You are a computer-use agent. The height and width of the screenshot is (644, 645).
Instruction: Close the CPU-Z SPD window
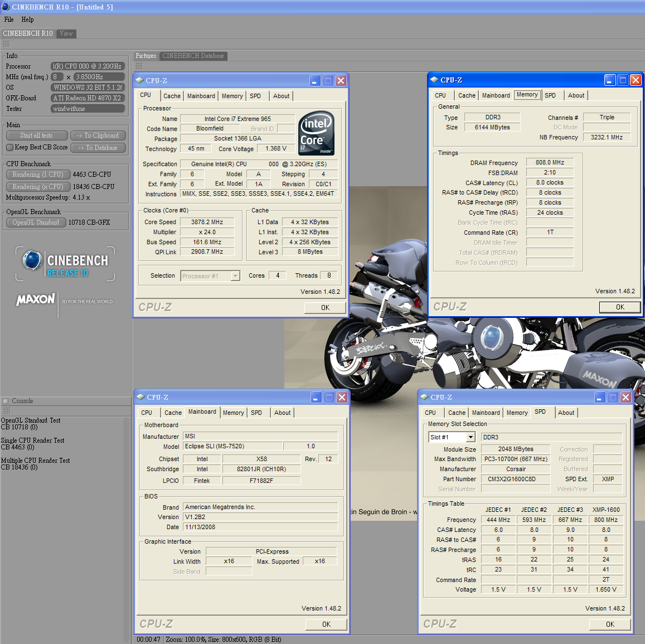click(x=625, y=397)
